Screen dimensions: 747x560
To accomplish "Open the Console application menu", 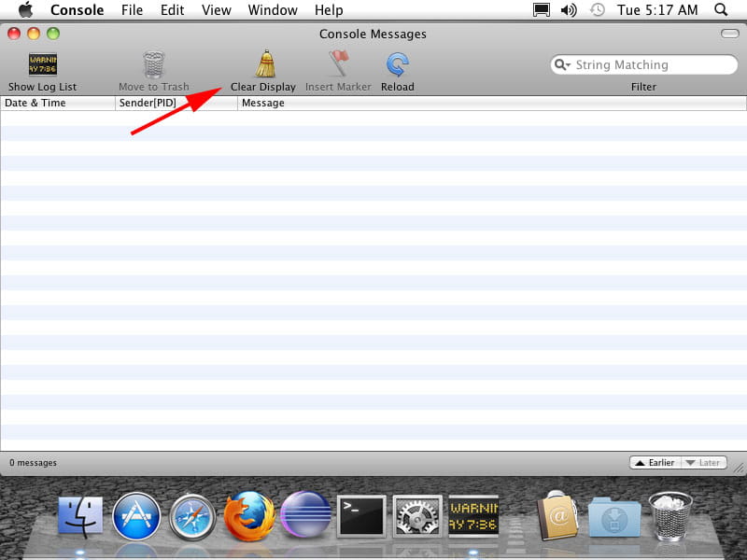I will (x=77, y=9).
